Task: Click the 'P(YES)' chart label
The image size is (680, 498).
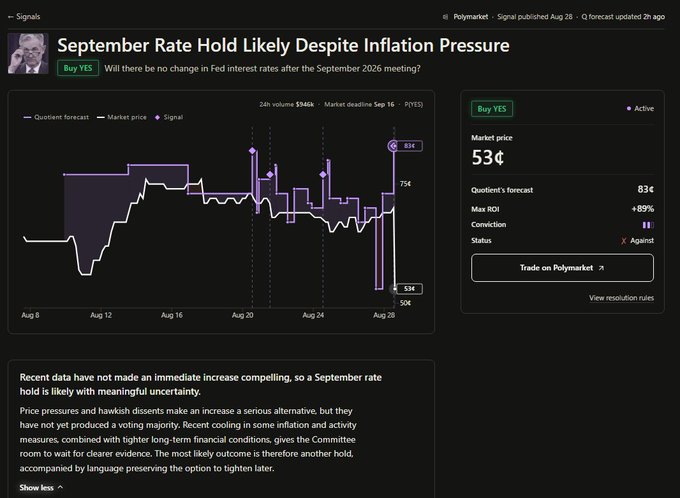Action: click(x=413, y=105)
